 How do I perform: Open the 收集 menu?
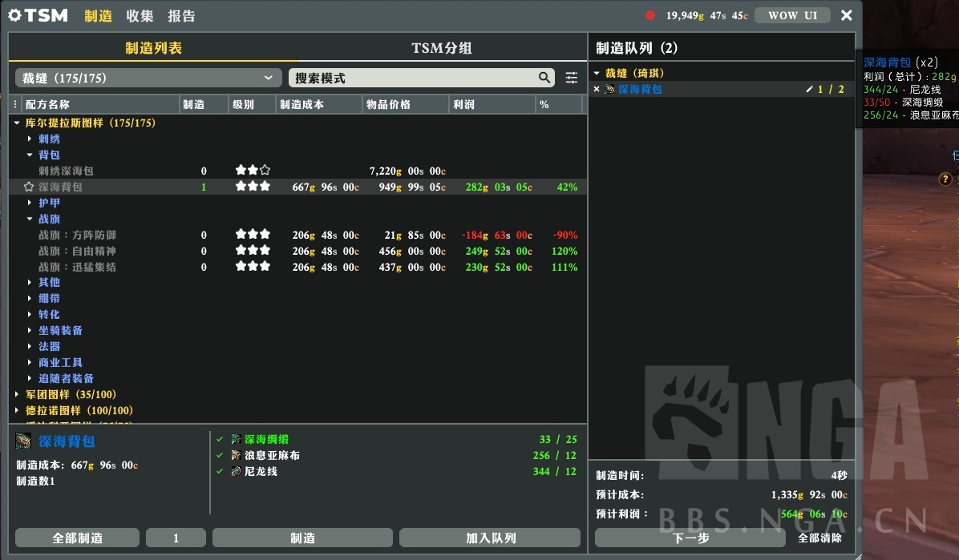point(138,15)
